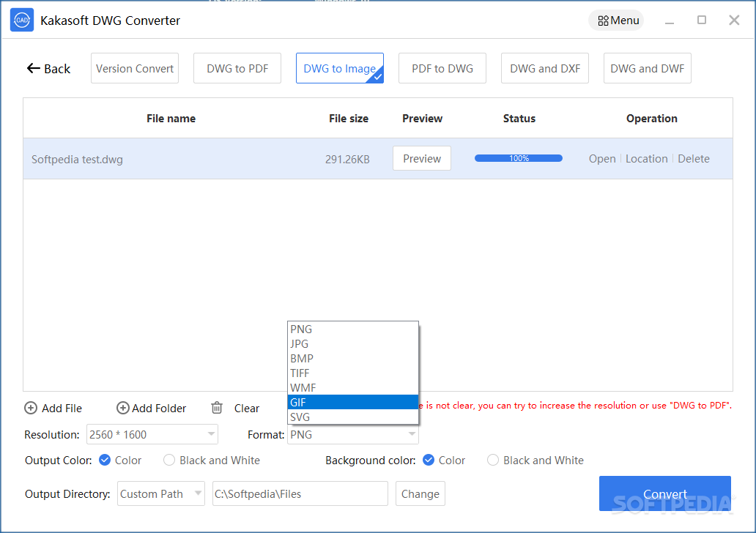Choose SVG from the format list
The height and width of the screenshot is (533, 756).
coord(353,417)
